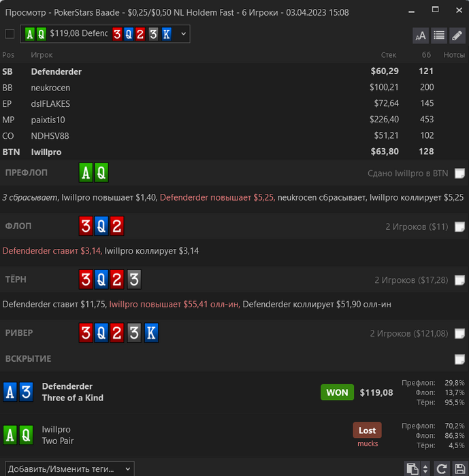Select the Defenderder row in player list
The image size is (469, 476).
point(234,71)
